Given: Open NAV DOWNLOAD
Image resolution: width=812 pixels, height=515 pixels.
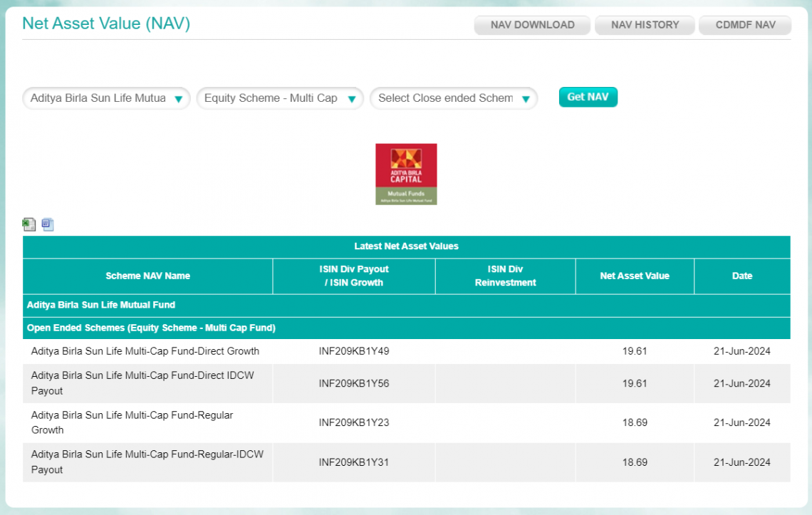Looking at the screenshot, I should [531, 24].
